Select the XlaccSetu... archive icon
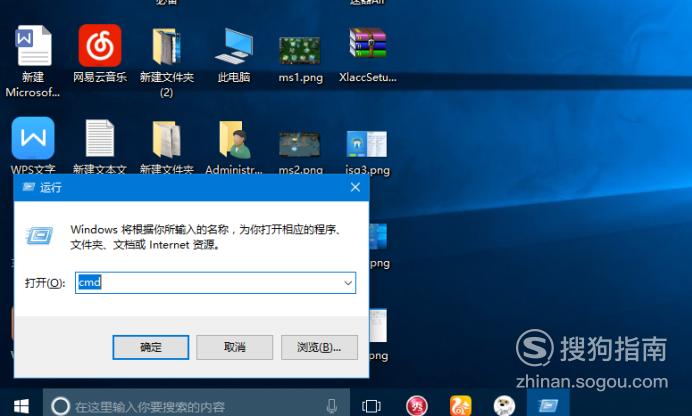Viewport: 692px width, 416px height. 368,43
